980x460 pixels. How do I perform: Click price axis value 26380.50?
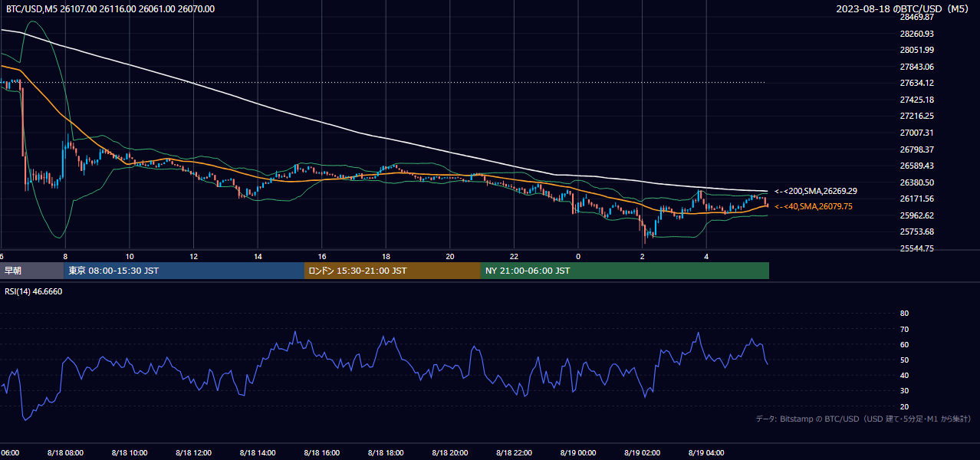point(916,182)
